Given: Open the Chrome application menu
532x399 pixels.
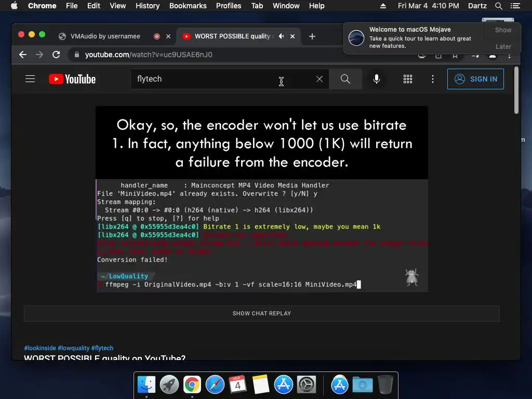Looking at the screenshot, I should (x=42, y=6).
